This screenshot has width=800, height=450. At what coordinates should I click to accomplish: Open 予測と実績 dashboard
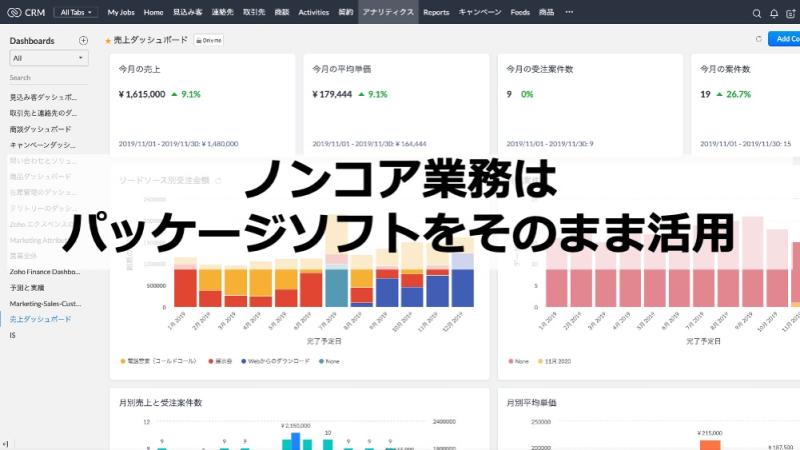coord(27,288)
